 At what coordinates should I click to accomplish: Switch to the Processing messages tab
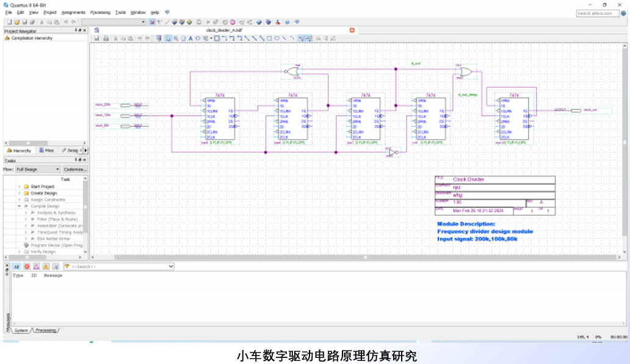tap(45, 330)
